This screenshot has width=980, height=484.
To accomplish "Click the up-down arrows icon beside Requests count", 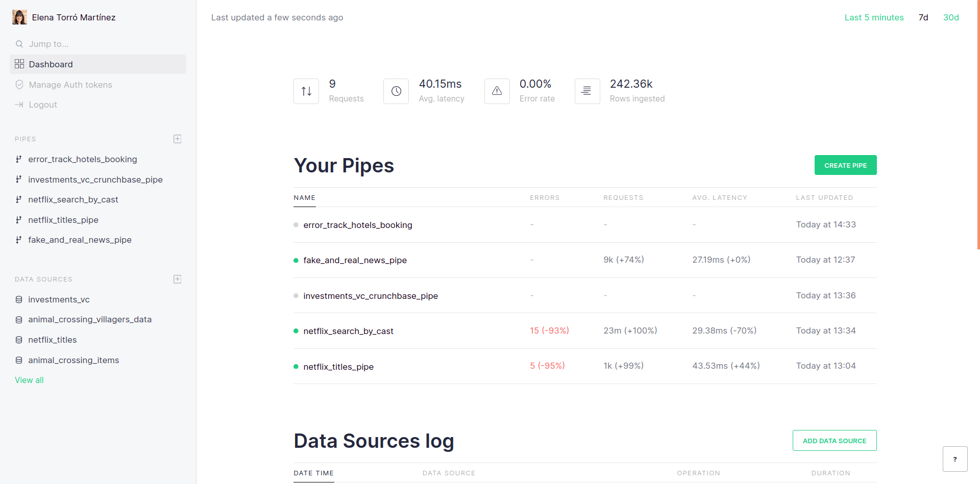I will (306, 91).
